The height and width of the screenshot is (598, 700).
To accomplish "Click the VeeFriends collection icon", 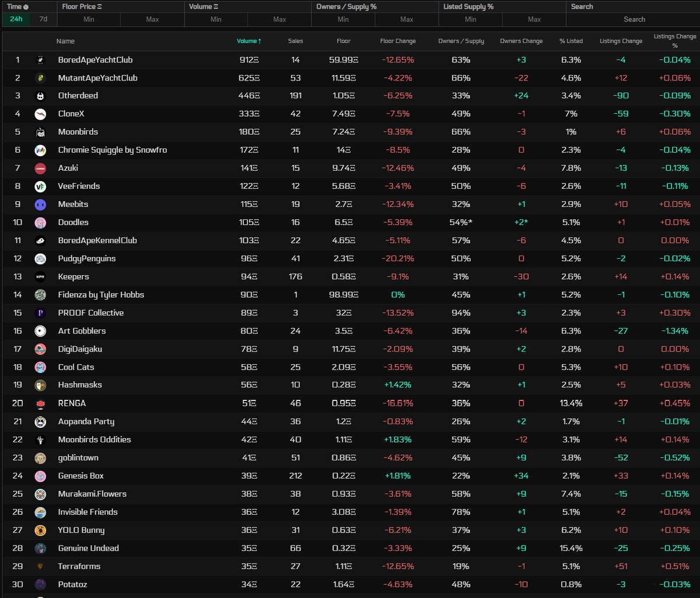I will tap(40, 186).
